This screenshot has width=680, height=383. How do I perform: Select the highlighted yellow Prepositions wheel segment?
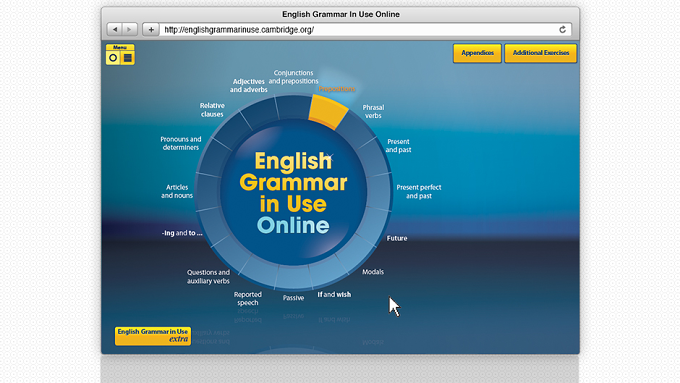(328, 112)
